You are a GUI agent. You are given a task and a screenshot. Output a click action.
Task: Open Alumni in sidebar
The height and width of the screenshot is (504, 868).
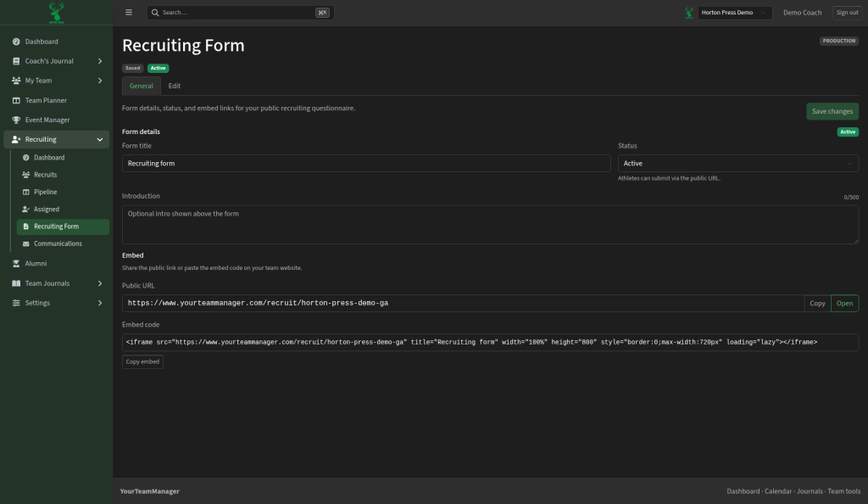tap(56, 264)
